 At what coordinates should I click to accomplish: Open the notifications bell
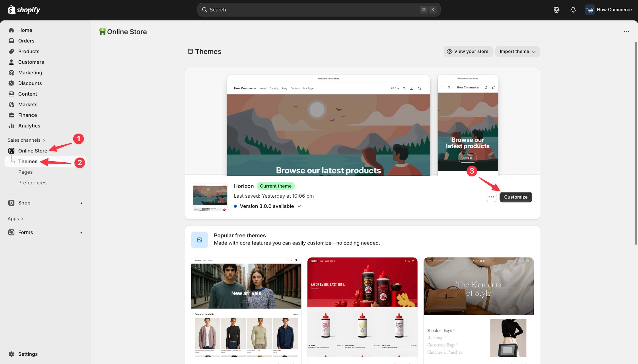click(573, 10)
